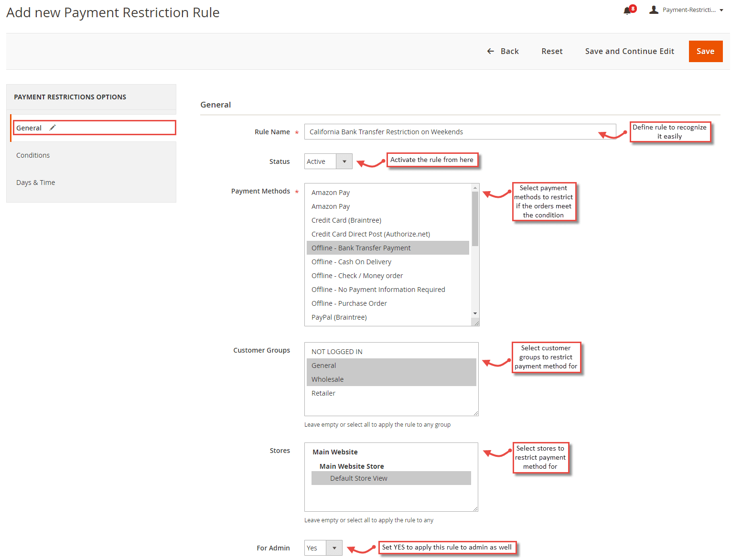Select the Retailer customer group

click(323, 393)
